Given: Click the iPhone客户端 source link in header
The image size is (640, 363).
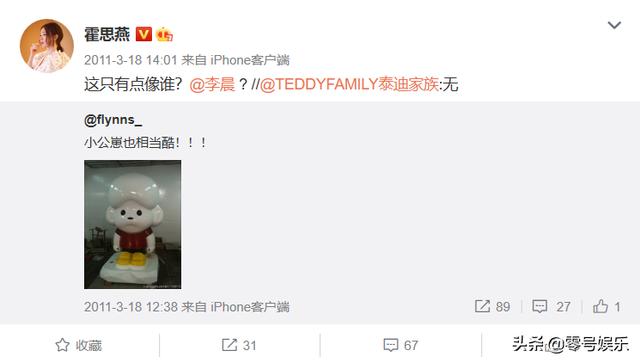Looking at the screenshot, I should point(250,60).
